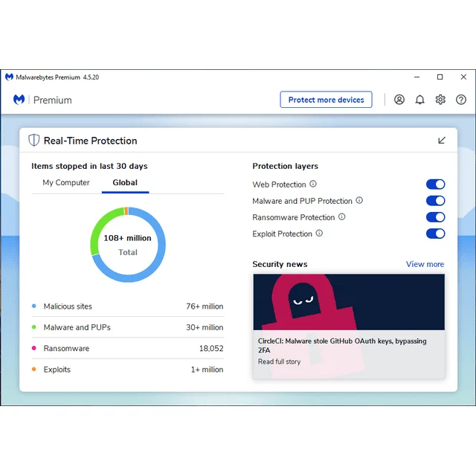Image resolution: width=476 pixels, height=476 pixels.
Task: Click the pink Ransomware legend dot
Action: [x=34, y=348]
